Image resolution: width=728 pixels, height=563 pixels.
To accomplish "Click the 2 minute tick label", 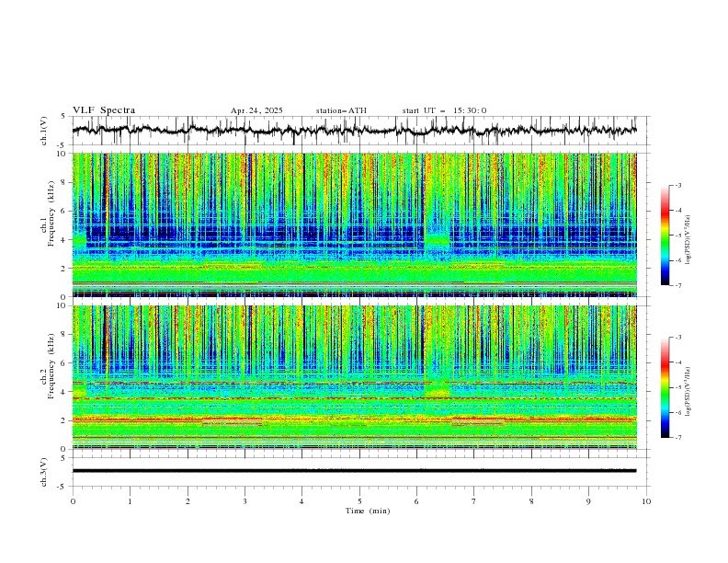I will coord(188,501).
